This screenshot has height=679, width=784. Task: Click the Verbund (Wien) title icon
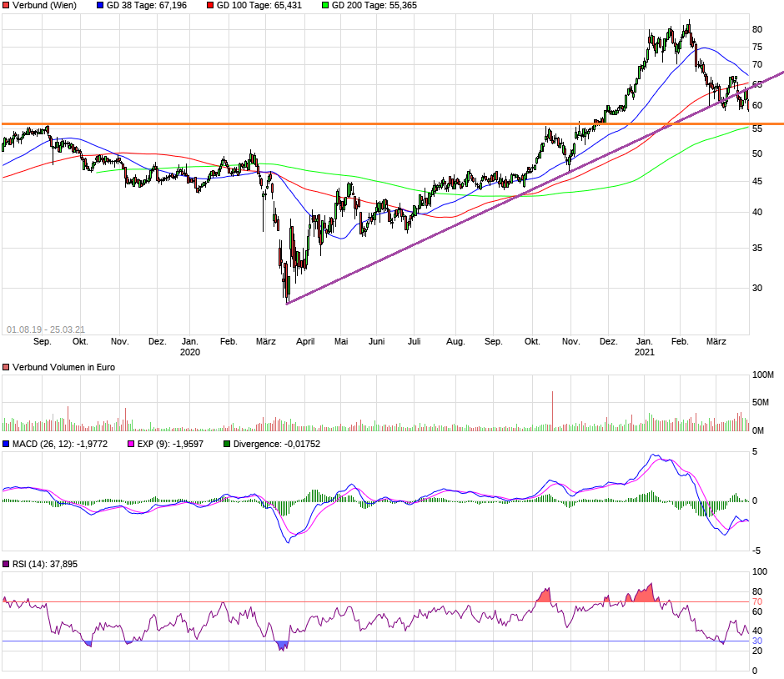coord(7,6)
